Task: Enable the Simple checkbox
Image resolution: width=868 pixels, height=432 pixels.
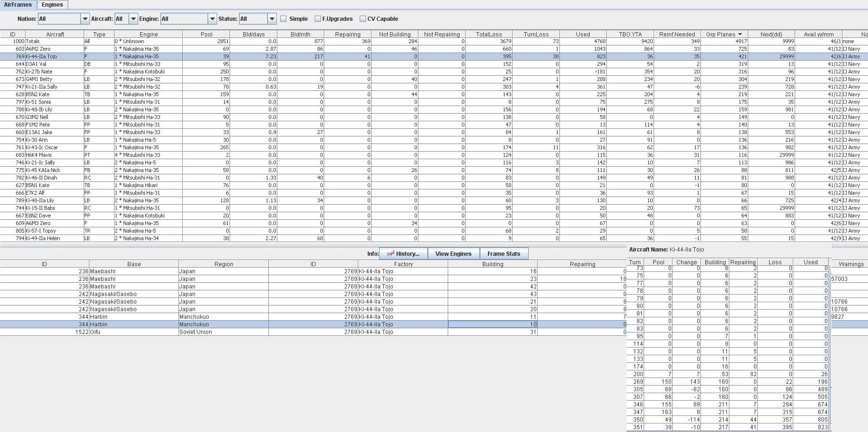Action: coord(283,19)
